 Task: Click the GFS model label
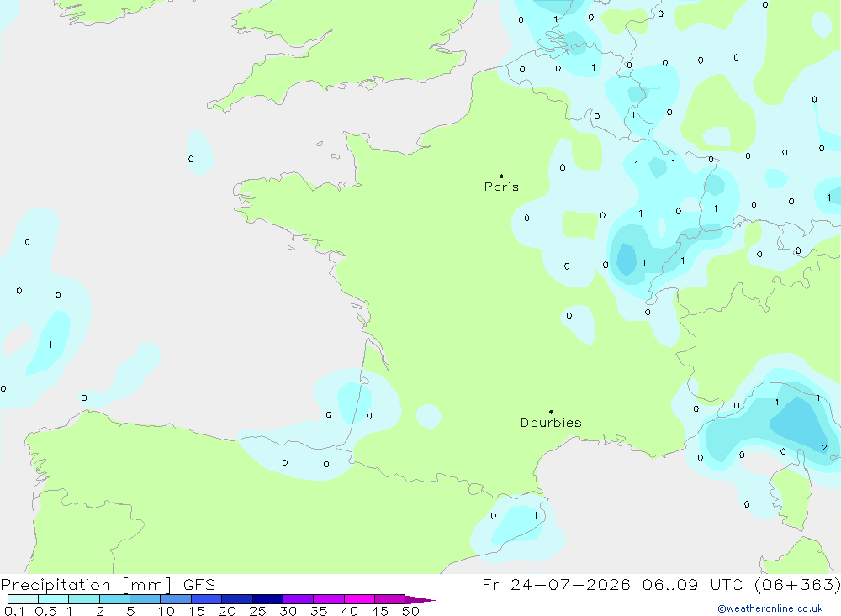[x=199, y=585]
